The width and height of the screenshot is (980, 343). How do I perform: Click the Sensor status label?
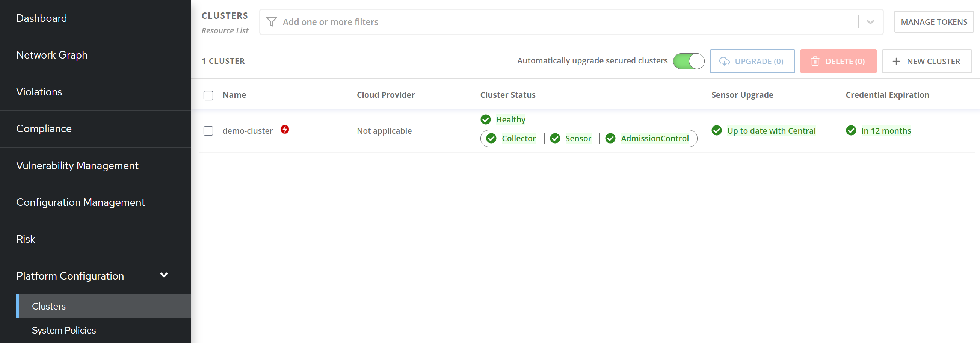(x=578, y=138)
